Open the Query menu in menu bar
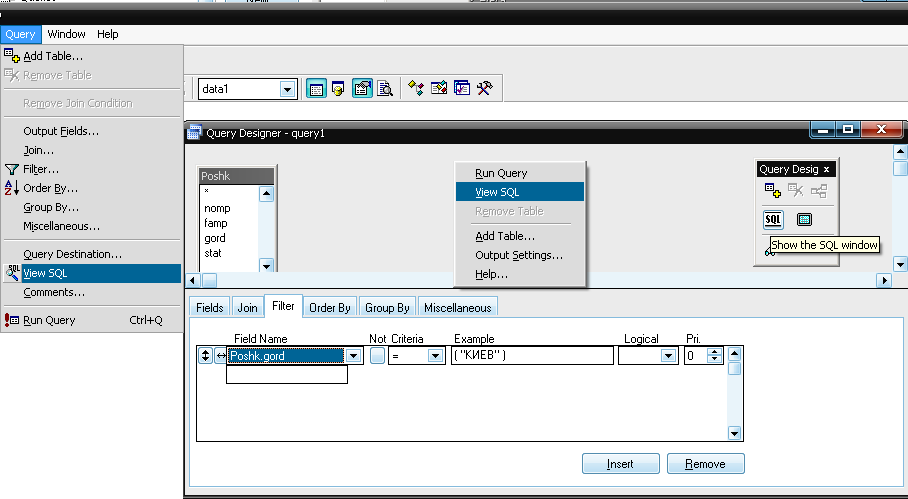Image resolution: width=908 pixels, height=499 pixels. point(20,34)
